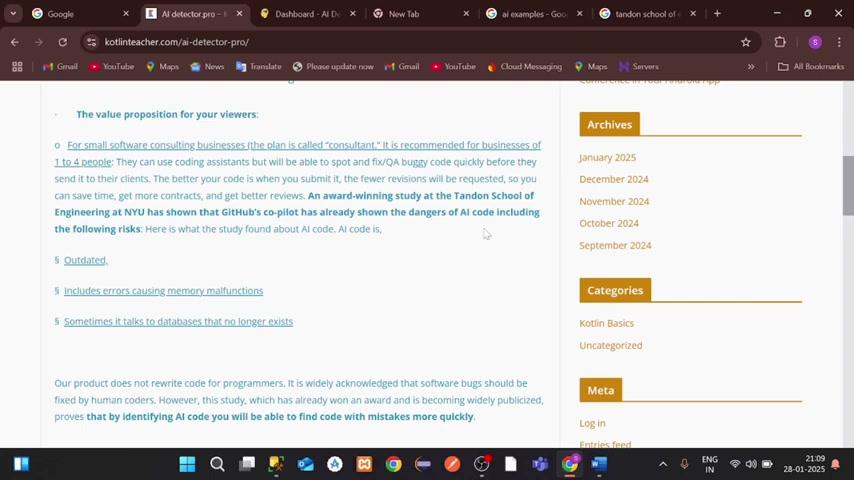Open the Cloud Messaging bookmark
The image size is (854, 480).
pos(524,66)
